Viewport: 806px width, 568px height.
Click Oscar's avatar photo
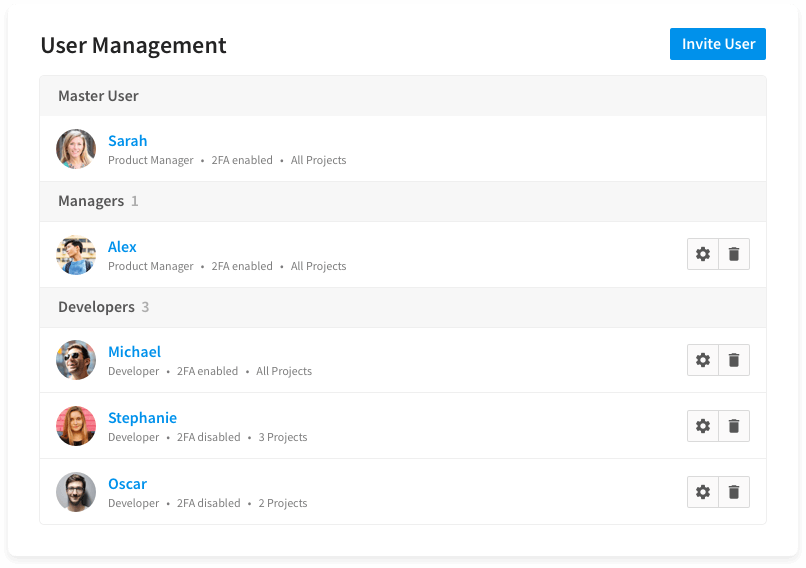76,492
